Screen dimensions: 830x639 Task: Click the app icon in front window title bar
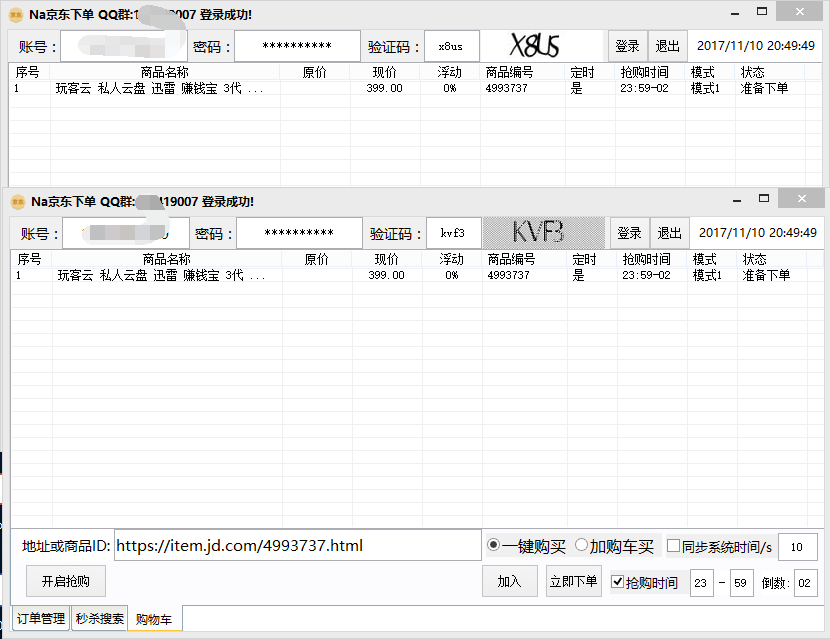point(18,202)
